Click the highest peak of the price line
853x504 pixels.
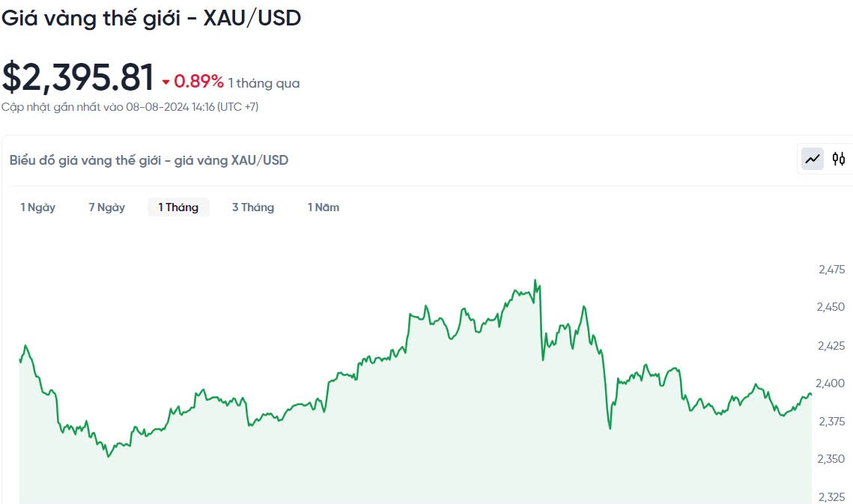point(535,281)
